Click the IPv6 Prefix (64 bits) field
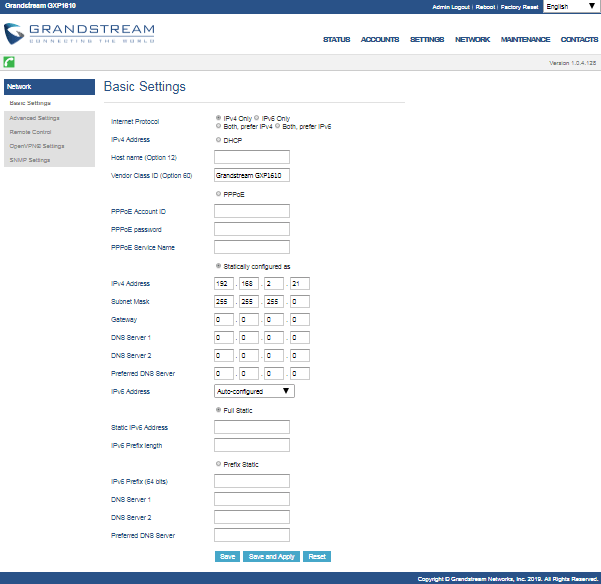601x584 pixels. tap(252, 481)
